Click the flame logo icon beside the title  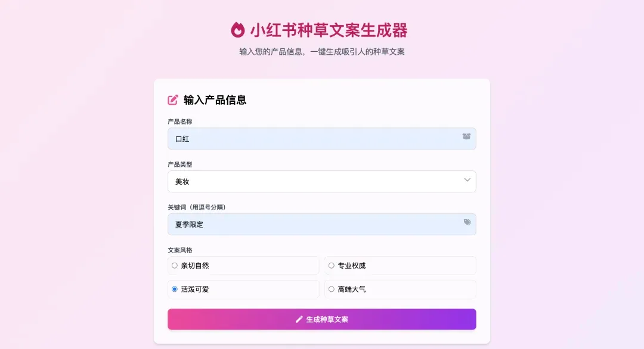coord(237,30)
